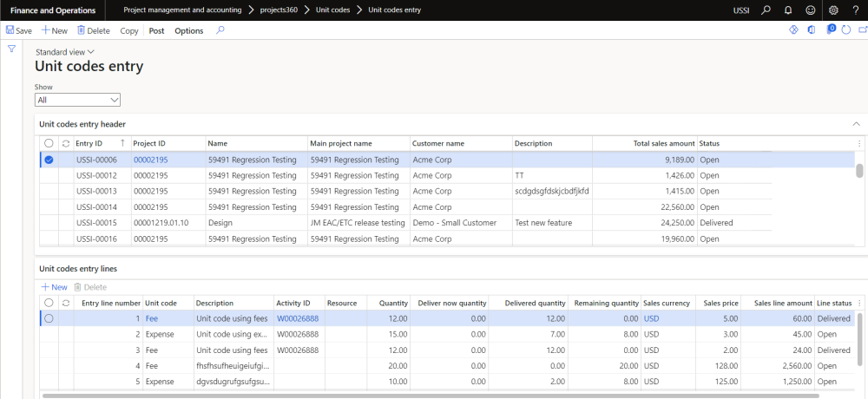
Task: Toggle the checked row selector for USSI-00006
Action: point(49,160)
